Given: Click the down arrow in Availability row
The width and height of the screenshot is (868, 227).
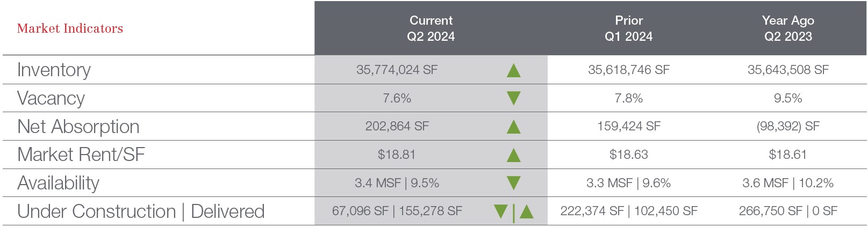Looking at the screenshot, I should (514, 183).
